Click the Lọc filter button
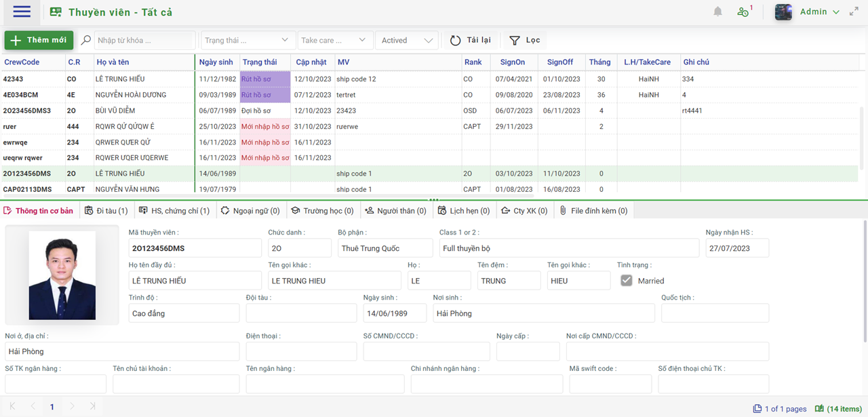The height and width of the screenshot is (417, 868). 525,41
